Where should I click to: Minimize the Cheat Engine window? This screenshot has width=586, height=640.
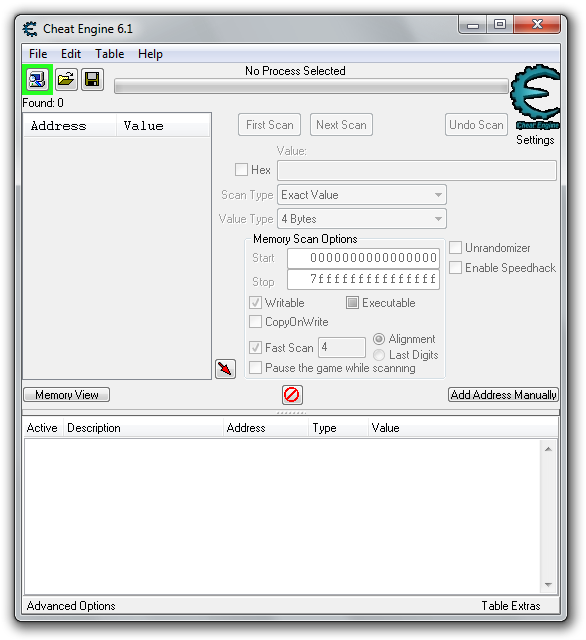point(473,25)
